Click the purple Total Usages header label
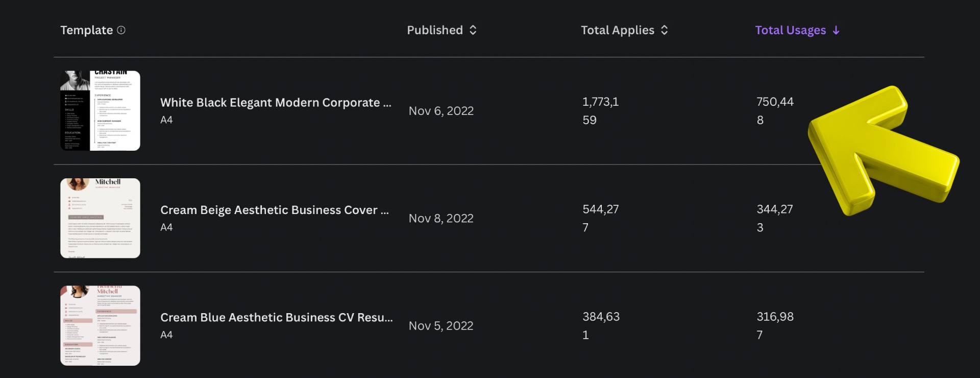Screen dimensions: 980x378 (790, 30)
